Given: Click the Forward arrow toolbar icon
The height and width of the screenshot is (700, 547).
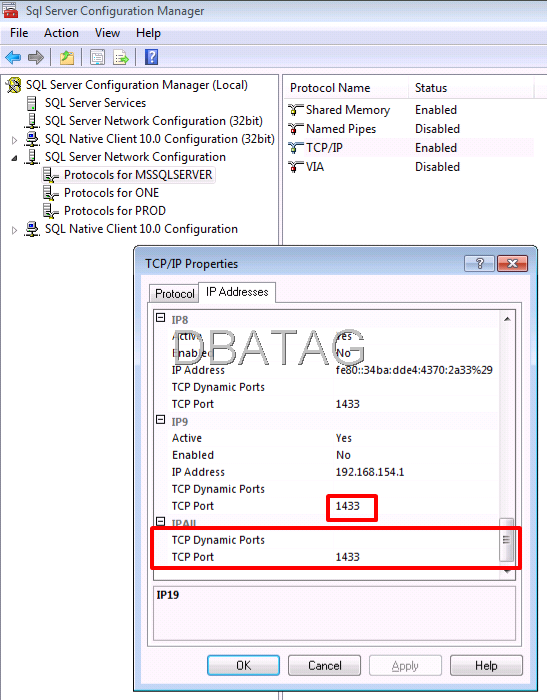Looking at the screenshot, I should pos(36,57).
